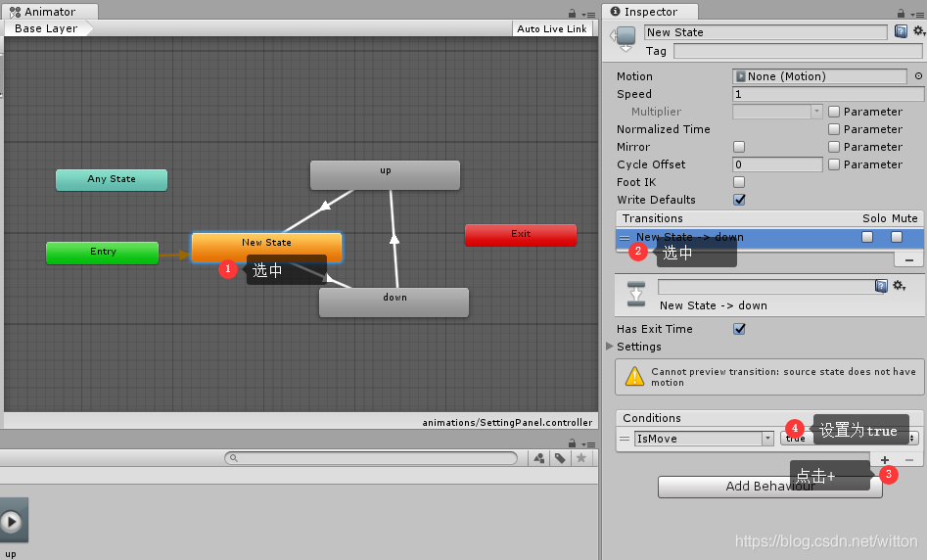Select the Base Layer breadcrumb
Screen dimensions: 927x560
(46, 28)
